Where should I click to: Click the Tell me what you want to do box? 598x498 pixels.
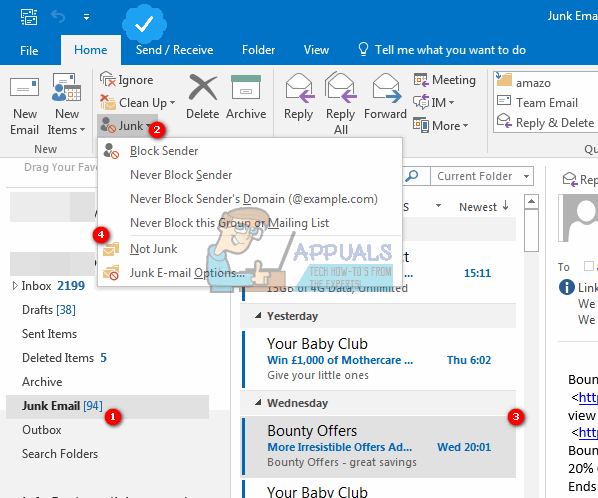tap(442, 50)
